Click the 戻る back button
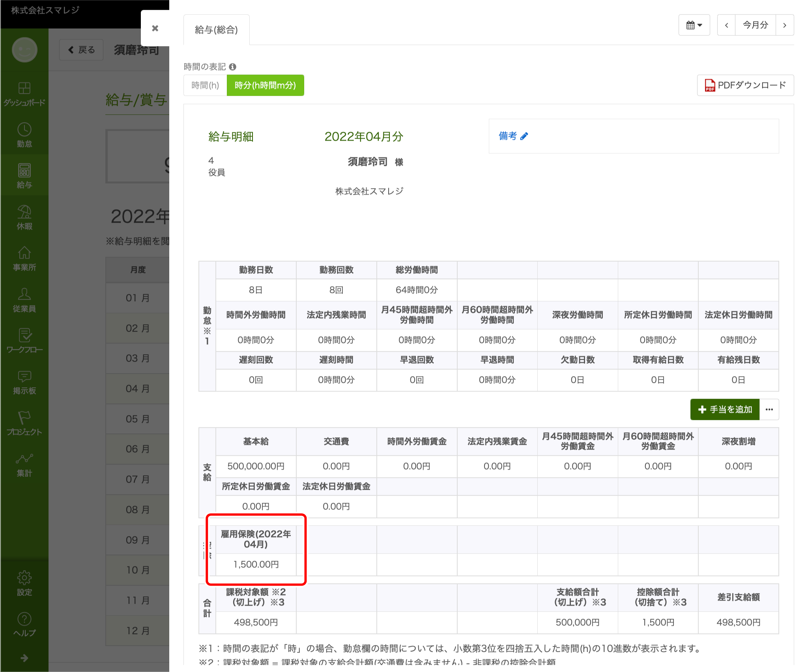Viewport: 808px width, 672px height. pos(82,50)
